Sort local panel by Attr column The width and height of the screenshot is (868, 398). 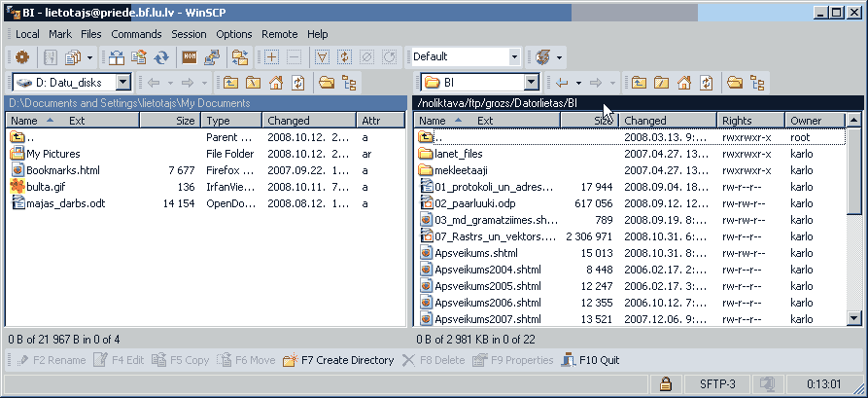pyautogui.click(x=381, y=121)
